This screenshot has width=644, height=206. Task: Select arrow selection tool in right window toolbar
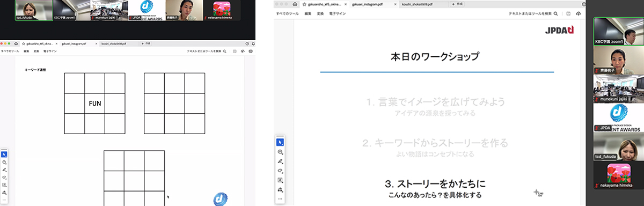tap(280, 142)
